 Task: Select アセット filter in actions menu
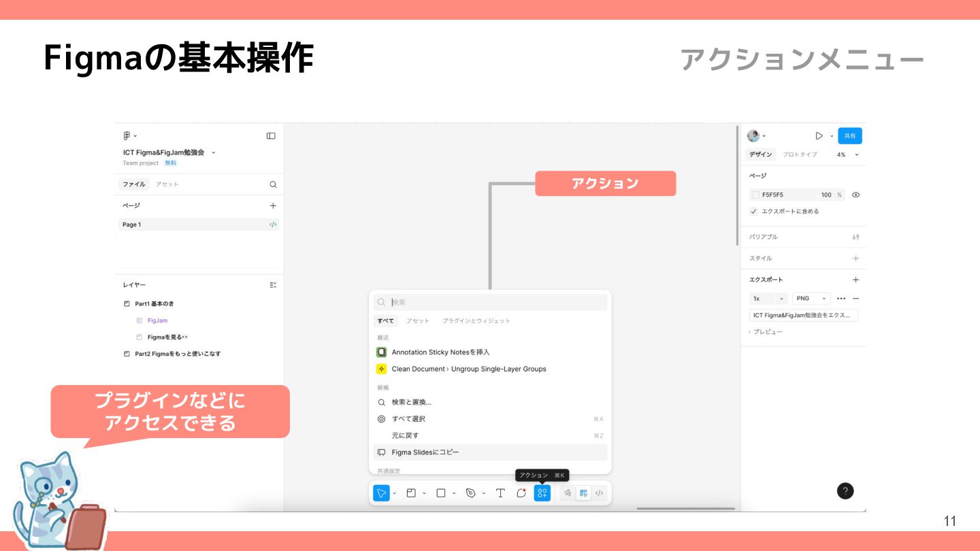click(x=418, y=321)
